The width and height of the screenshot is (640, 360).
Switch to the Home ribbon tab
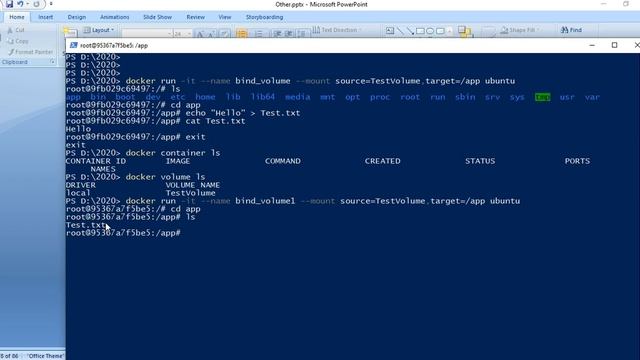click(17, 17)
